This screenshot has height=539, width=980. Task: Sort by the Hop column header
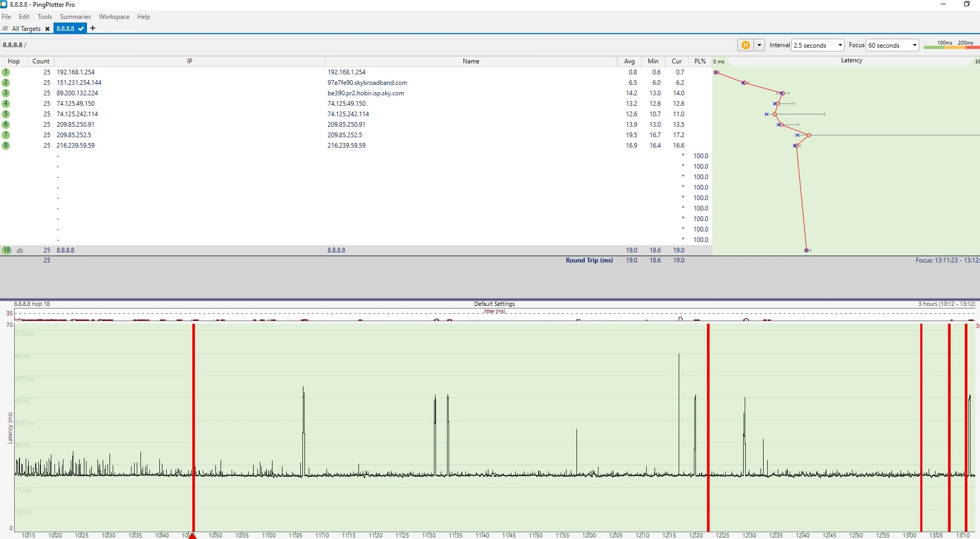click(14, 61)
